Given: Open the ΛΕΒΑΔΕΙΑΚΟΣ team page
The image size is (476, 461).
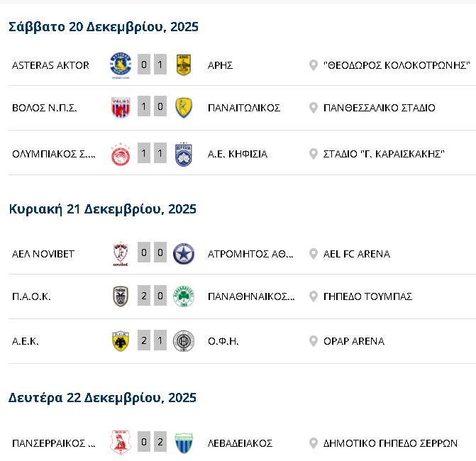Looking at the screenshot, I should [x=240, y=443].
